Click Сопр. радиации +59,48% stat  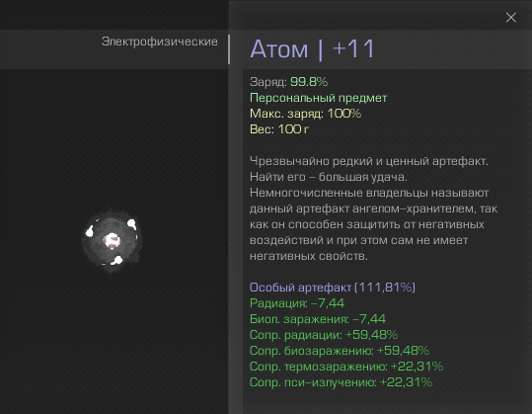click(324, 335)
